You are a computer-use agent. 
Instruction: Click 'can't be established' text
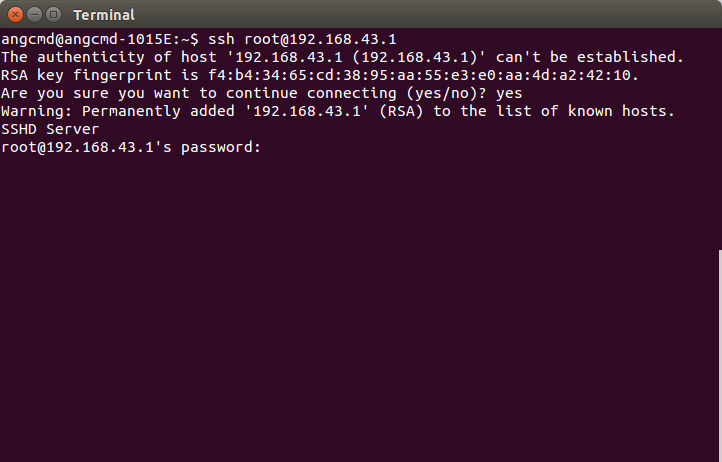pos(589,57)
